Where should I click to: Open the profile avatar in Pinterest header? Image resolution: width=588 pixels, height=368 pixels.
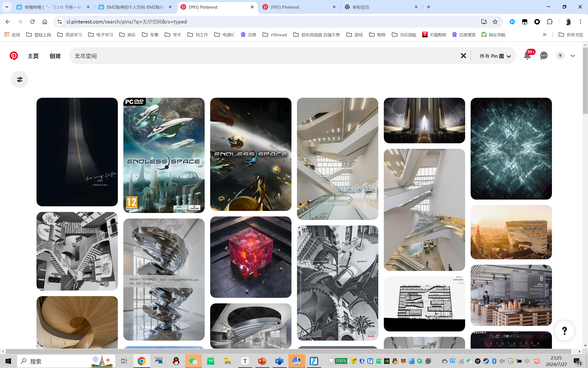[560, 56]
